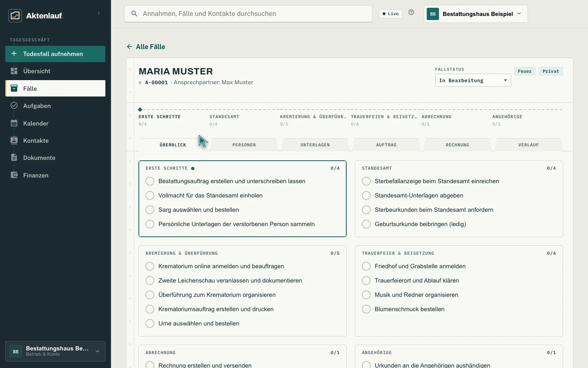
Task: Switch to the Auftrag tab
Action: [386, 145]
